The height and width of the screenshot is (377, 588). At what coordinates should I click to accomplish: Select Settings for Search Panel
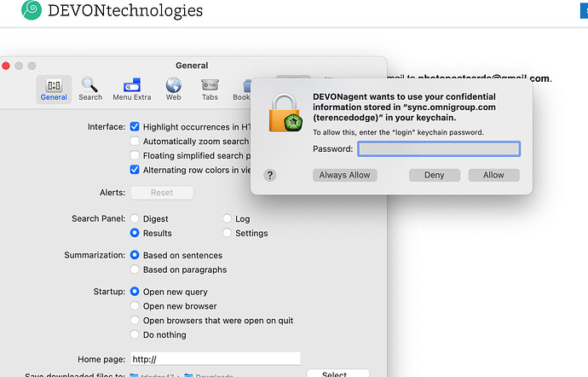[227, 233]
